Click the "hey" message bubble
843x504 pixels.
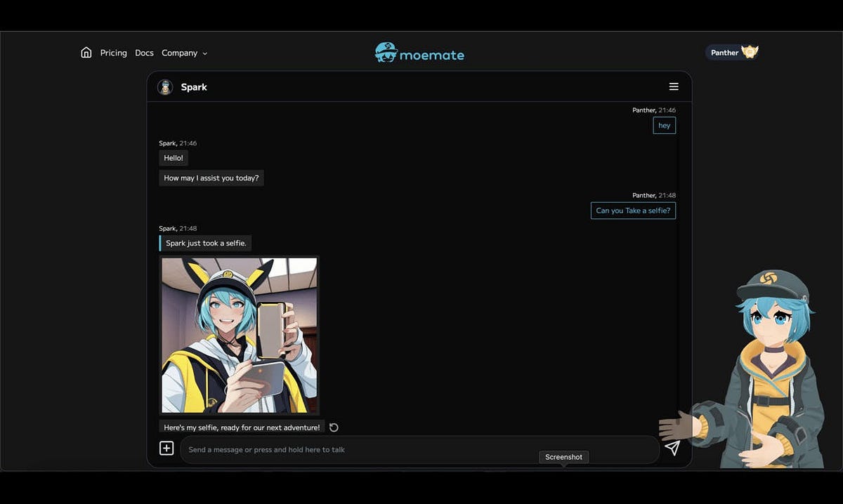[664, 125]
